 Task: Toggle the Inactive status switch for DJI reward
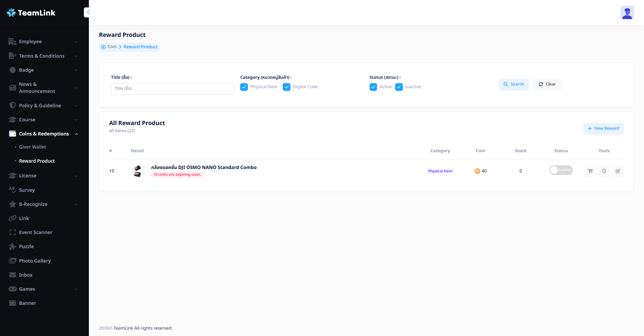(560, 170)
